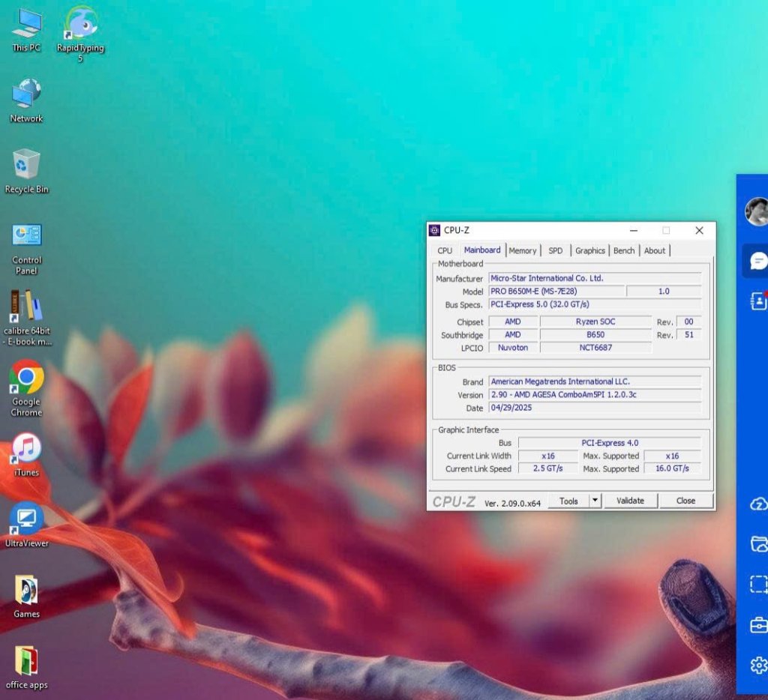Click the Validate button

pyautogui.click(x=630, y=501)
